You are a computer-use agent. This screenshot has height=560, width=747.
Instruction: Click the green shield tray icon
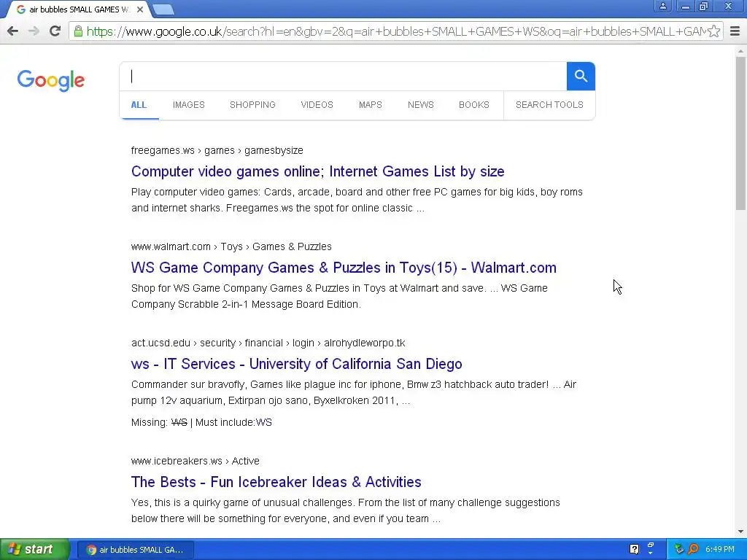pos(679,549)
